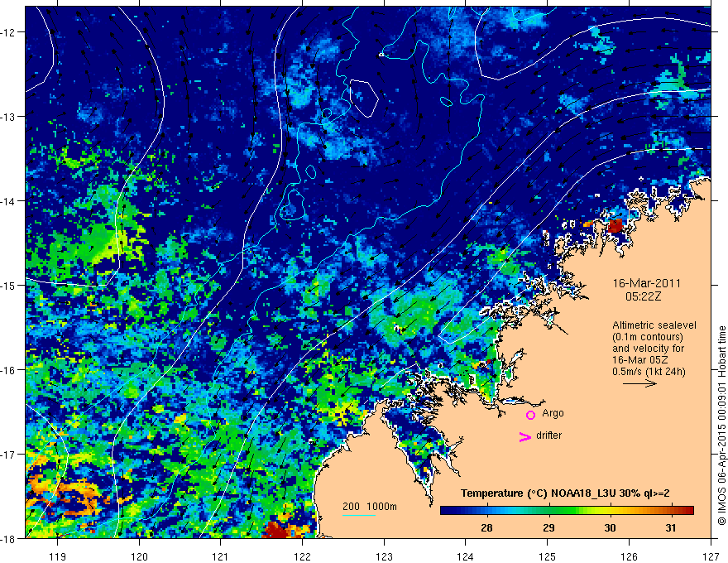Screen dimensions: 728x563
Task: Click the latitude axis label '-17'
Action: tap(8, 454)
